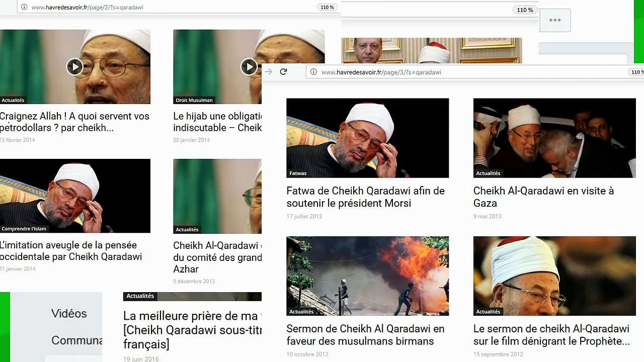Click Actualités tag on Craignez Allah thumbnail
This screenshot has width=644, height=362.
[x=13, y=100]
